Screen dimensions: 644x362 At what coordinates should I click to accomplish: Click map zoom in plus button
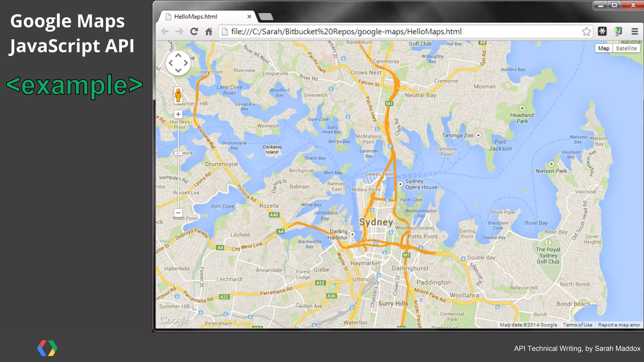pos(178,114)
